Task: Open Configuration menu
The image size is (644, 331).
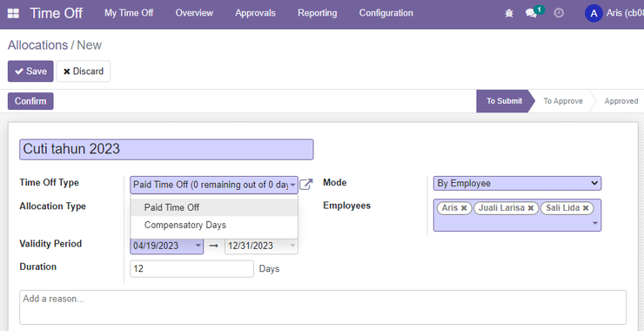Action: (386, 13)
